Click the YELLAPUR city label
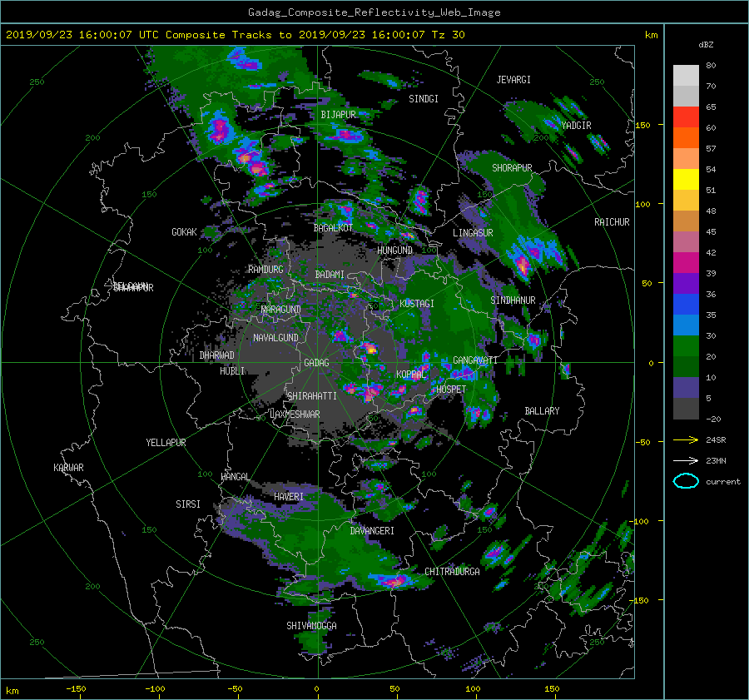 coord(166,443)
